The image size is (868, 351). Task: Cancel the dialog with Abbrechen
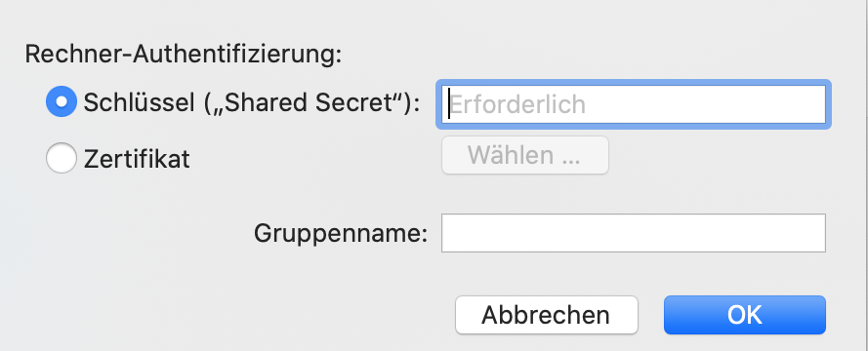[x=547, y=315]
